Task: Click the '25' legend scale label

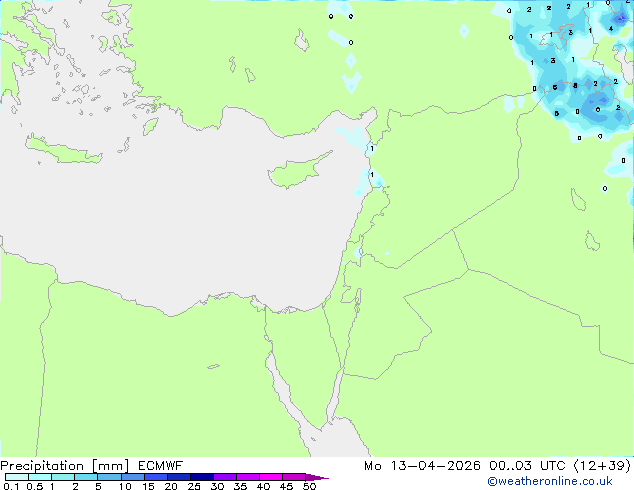Action: (x=194, y=486)
